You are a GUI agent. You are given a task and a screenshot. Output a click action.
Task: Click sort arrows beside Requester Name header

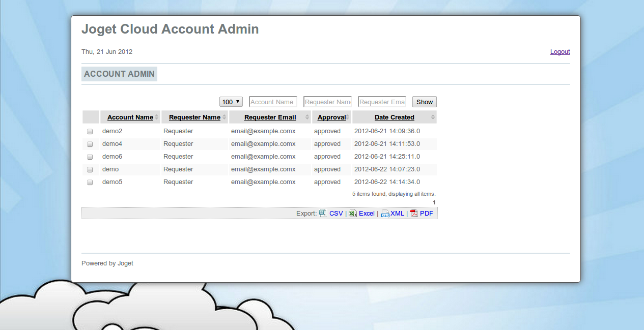pyautogui.click(x=224, y=117)
